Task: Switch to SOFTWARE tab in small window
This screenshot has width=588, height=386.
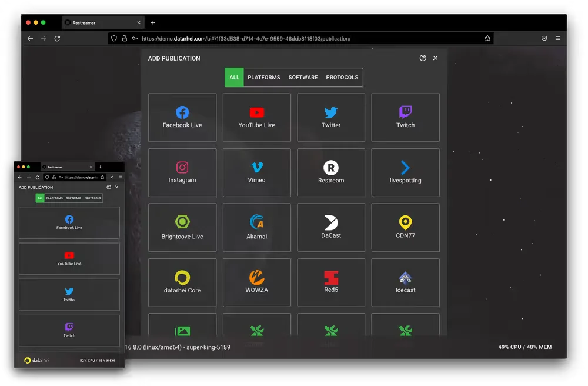Action: coord(73,198)
